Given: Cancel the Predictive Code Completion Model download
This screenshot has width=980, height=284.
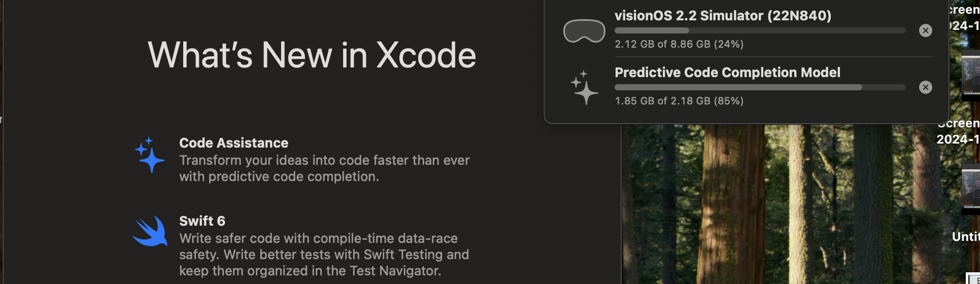Looking at the screenshot, I should (x=925, y=87).
